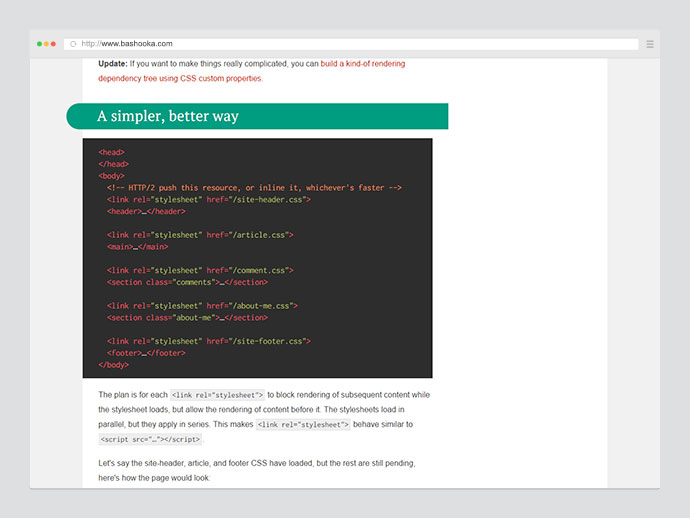Click the yellow window dot

coord(46,44)
